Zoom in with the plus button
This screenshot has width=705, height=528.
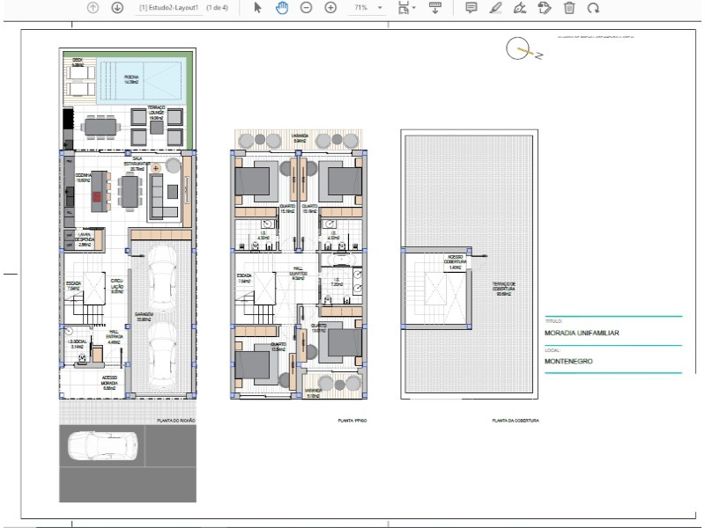pos(330,7)
